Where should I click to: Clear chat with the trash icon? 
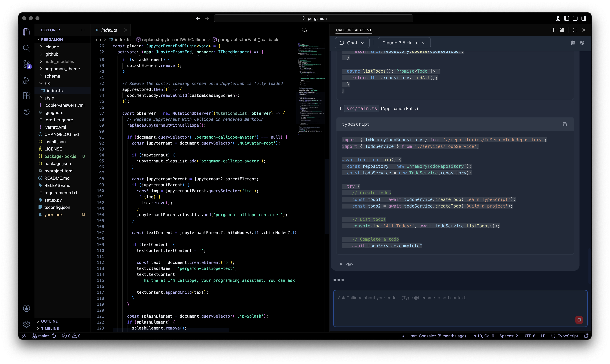pyautogui.click(x=573, y=43)
